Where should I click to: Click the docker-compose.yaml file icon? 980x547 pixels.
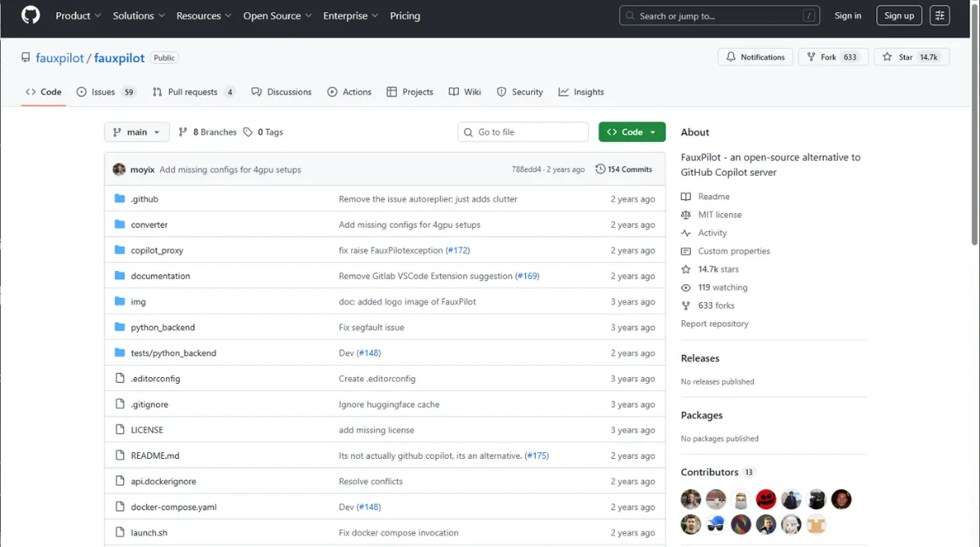[x=119, y=508]
